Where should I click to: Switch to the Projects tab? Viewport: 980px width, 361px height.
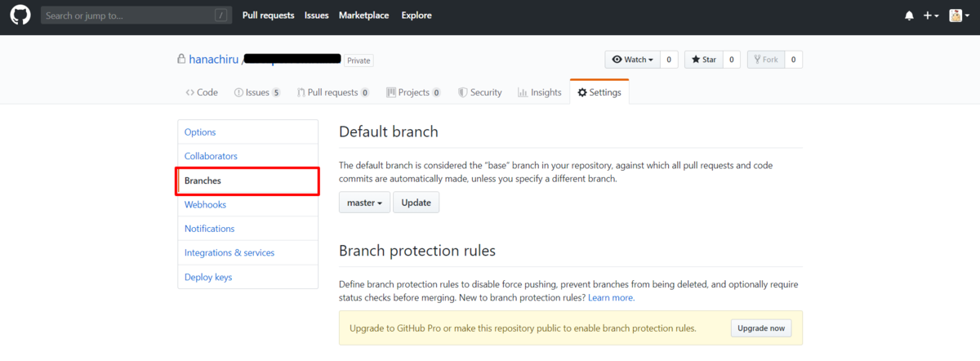(413, 92)
